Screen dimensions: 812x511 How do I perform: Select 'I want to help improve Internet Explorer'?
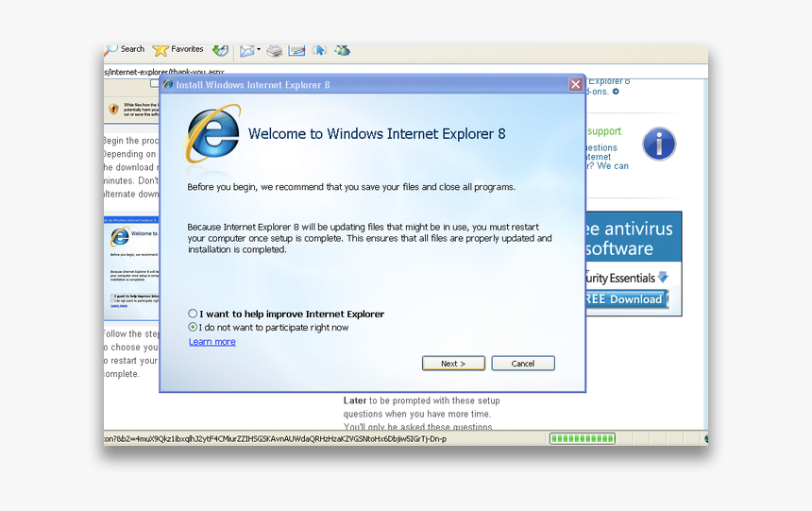[x=286, y=314]
